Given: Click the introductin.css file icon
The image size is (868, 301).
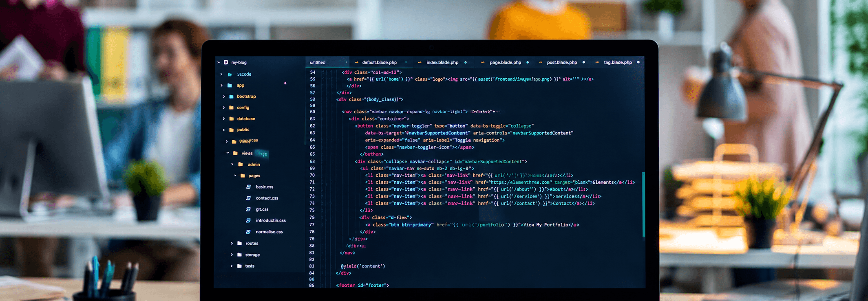Looking at the screenshot, I should click(248, 220).
